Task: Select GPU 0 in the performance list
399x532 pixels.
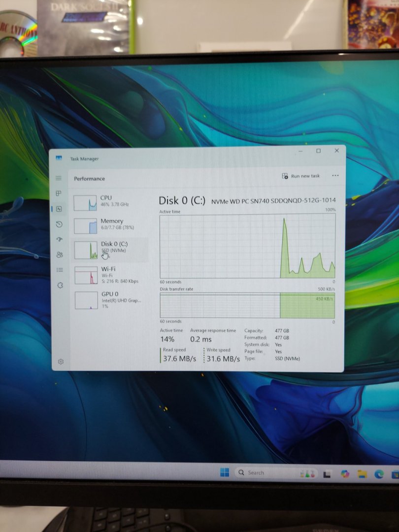Action: (109, 299)
